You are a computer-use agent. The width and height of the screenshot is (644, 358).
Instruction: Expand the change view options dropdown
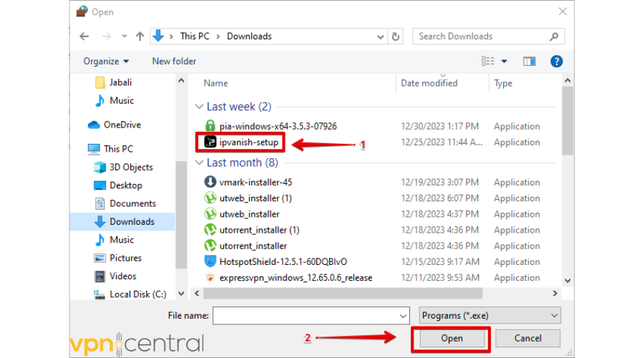pyautogui.click(x=504, y=62)
